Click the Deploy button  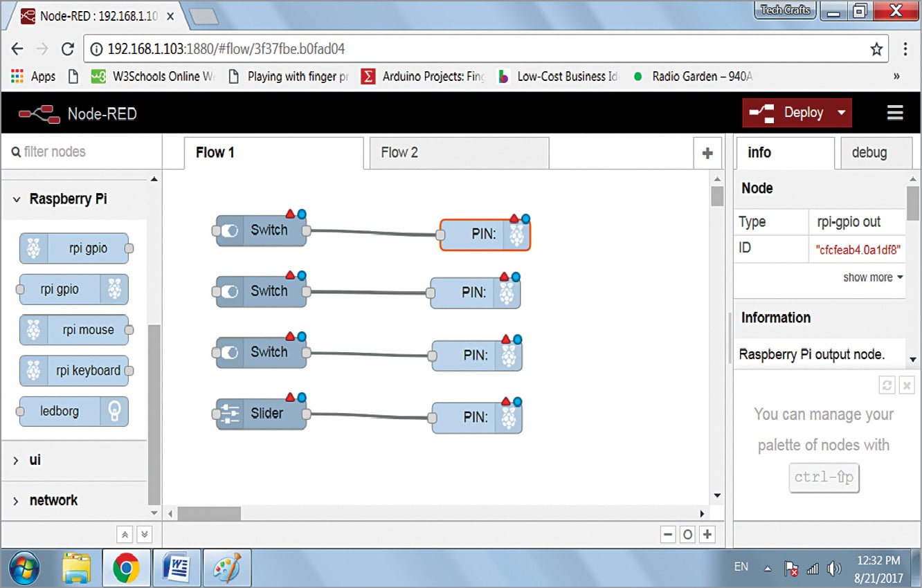[789, 113]
